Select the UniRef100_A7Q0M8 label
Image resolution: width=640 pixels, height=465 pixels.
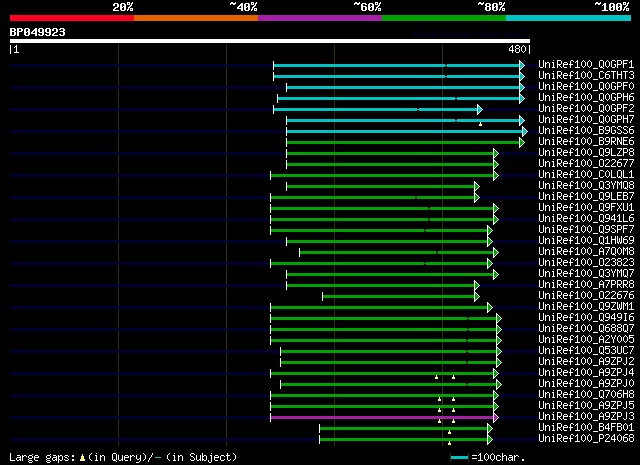pos(586,252)
